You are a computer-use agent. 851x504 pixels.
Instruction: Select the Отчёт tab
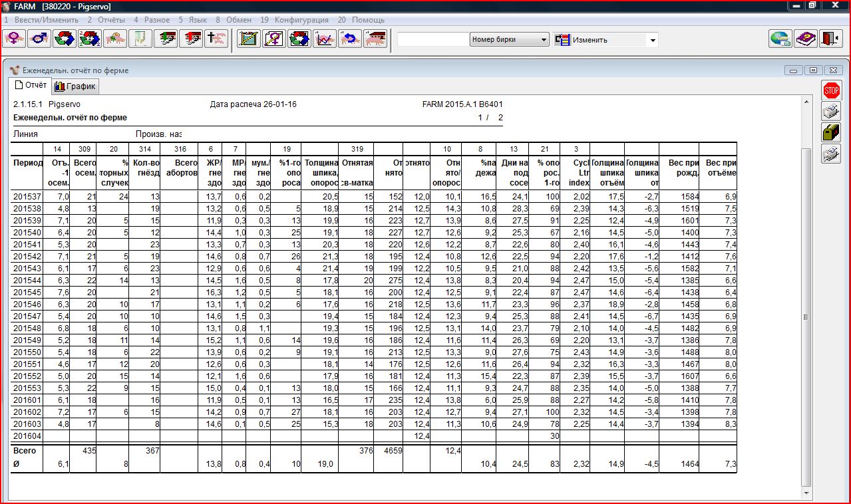tap(31, 85)
